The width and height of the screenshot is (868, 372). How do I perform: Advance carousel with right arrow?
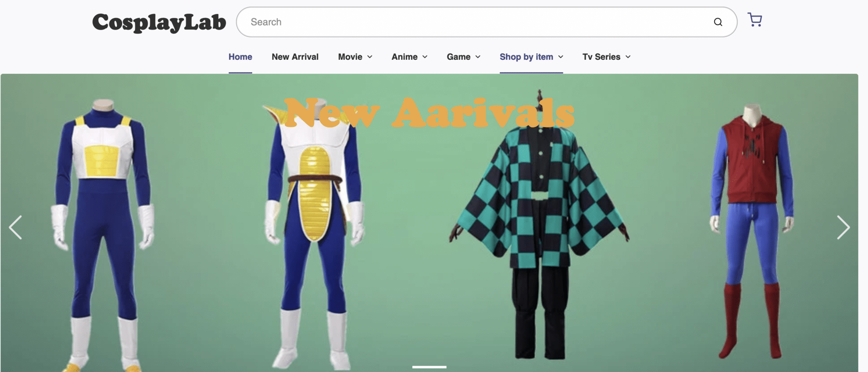point(843,227)
